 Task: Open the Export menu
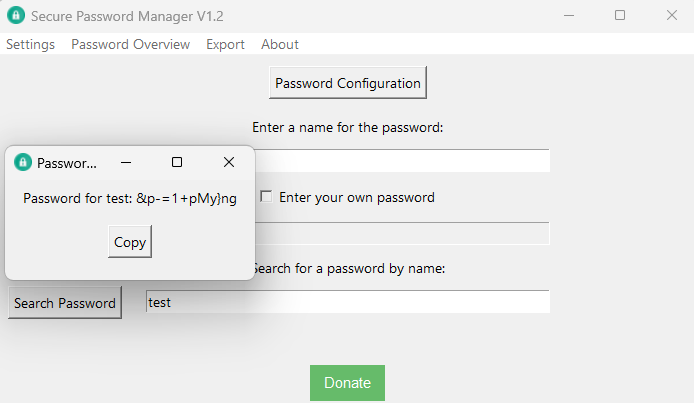(225, 44)
